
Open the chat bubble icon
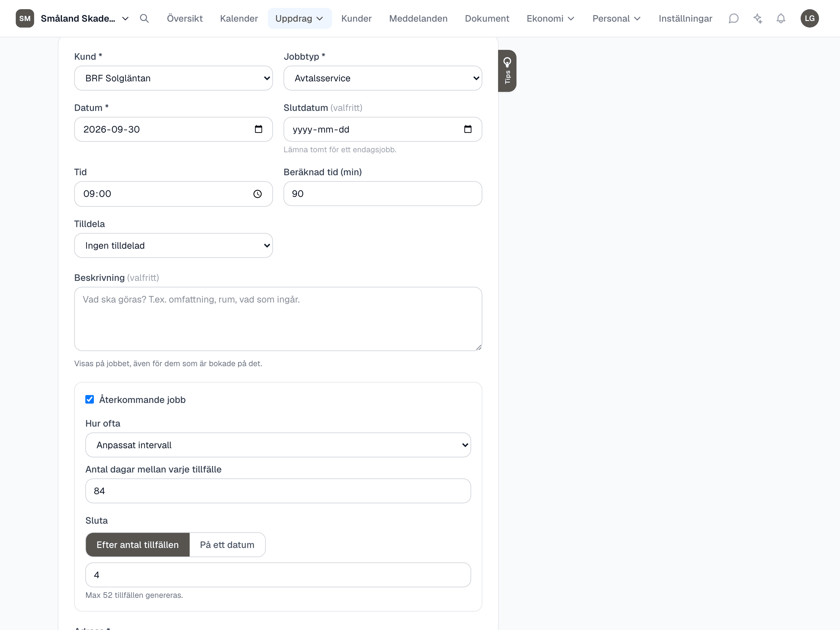734,18
